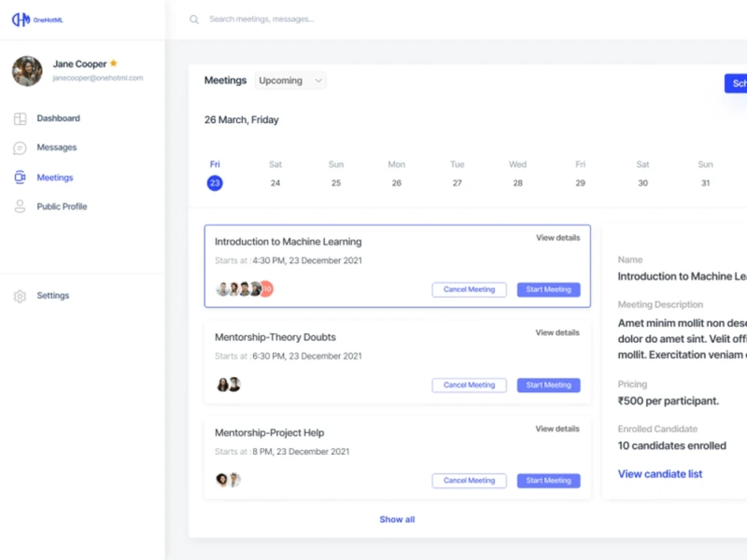Select Wed 28 in the date strip

click(x=518, y=174)
